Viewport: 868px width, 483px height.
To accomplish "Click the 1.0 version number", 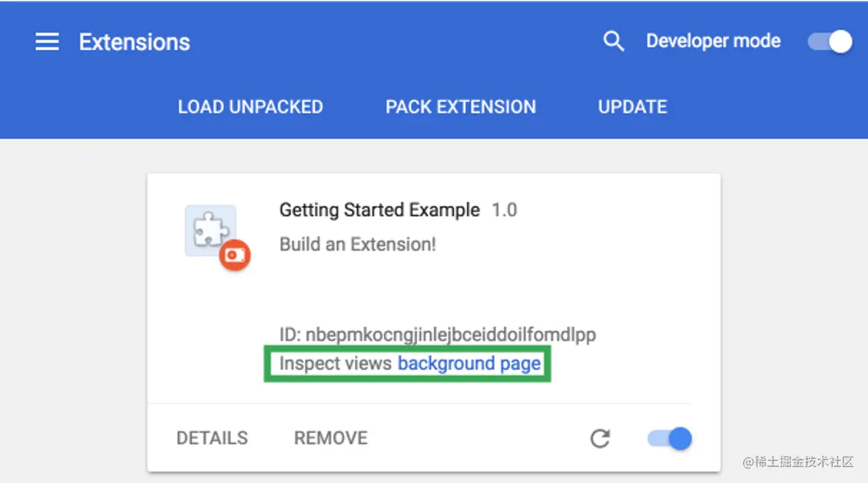I will tap(504, 210).
